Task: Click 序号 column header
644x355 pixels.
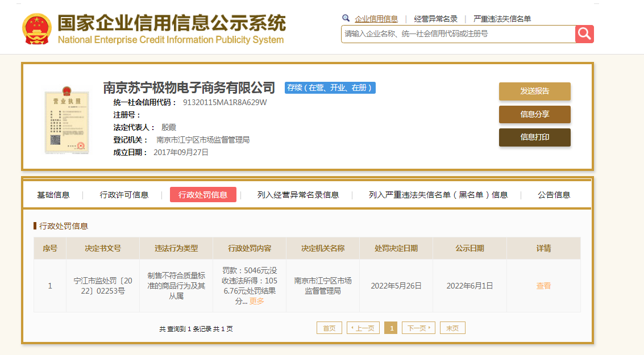Action: click(x=50, y=248)
